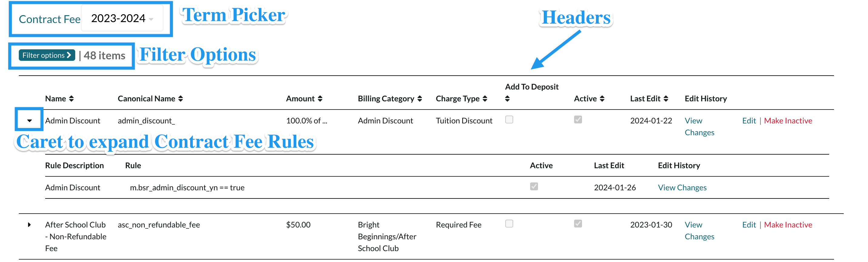Sort by Active column sort icon
868x262 pixels.
(x=602, y=99)
